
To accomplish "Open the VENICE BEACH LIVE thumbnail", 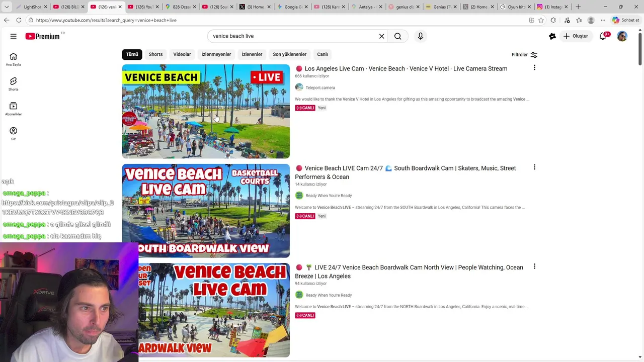I will point(206,112).
